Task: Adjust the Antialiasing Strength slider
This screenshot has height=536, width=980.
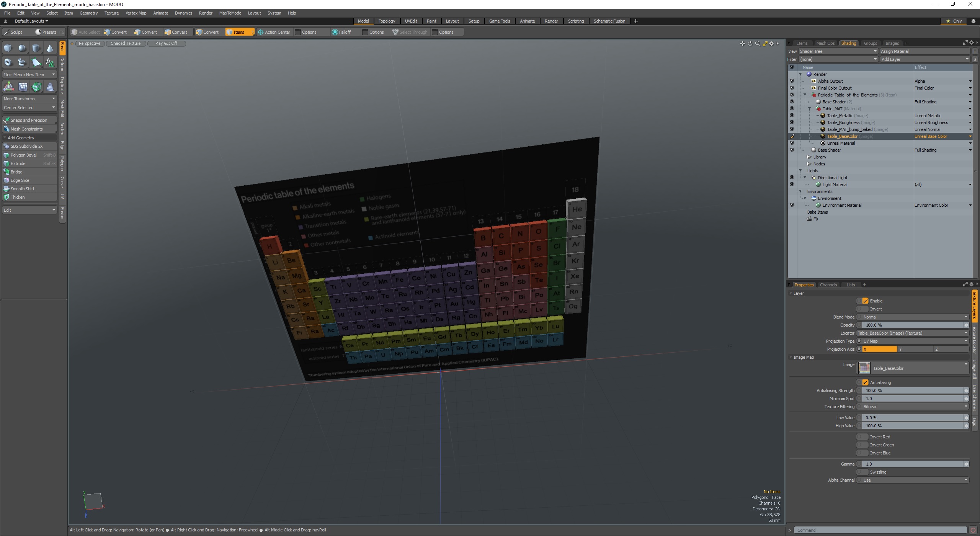Action: point(913,391)
